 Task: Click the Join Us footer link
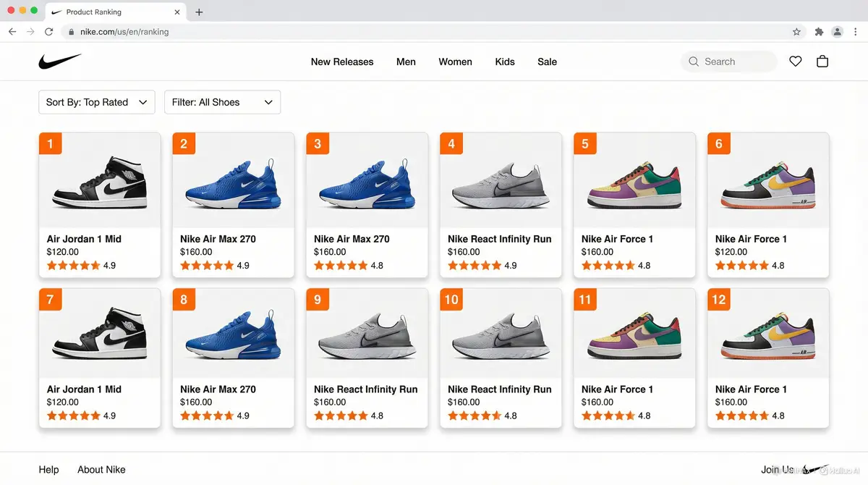[777, 470]
